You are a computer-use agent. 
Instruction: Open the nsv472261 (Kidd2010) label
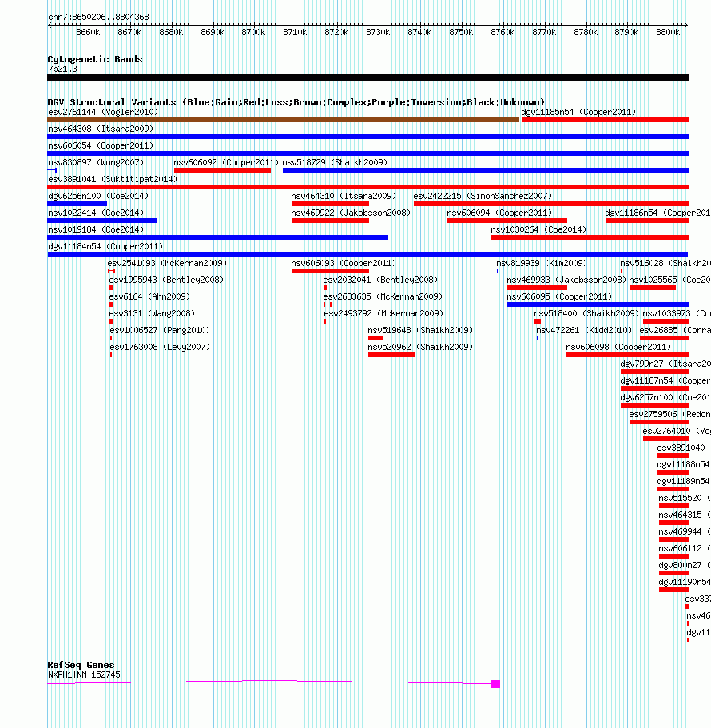(x=584, y=330)
